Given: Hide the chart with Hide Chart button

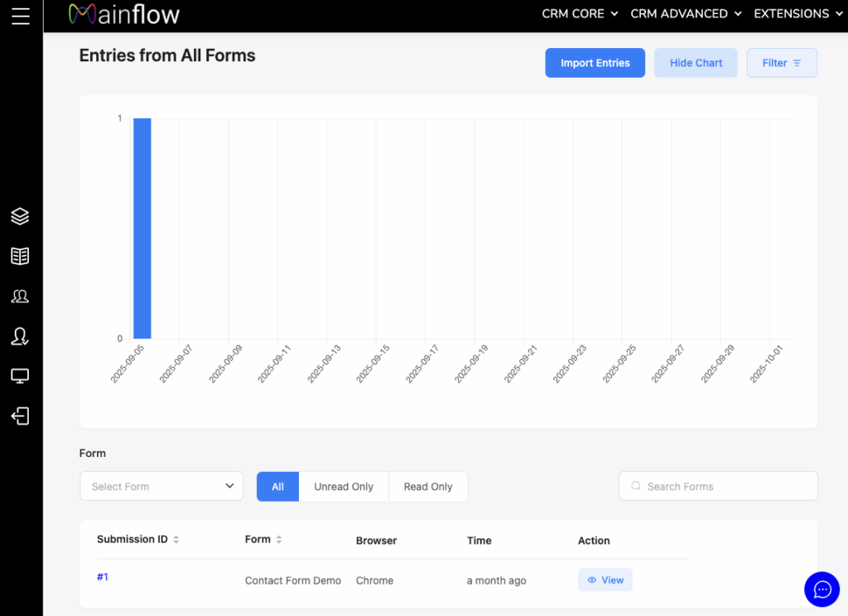Looking at the screenshot, I should 696,63.
